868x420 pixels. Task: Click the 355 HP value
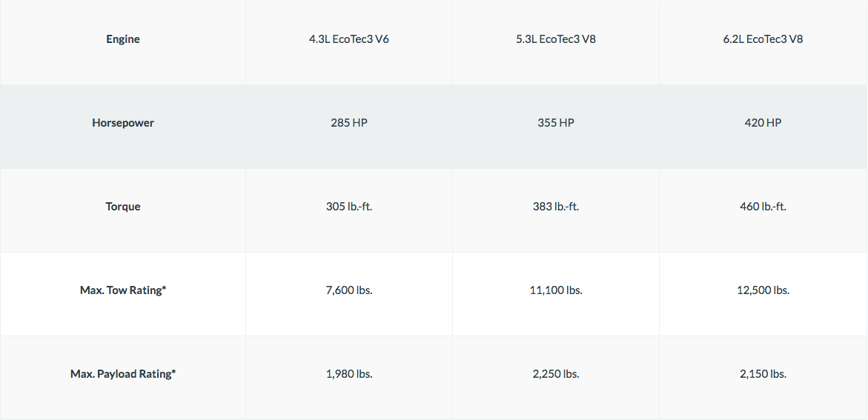(x=556, y=123)
